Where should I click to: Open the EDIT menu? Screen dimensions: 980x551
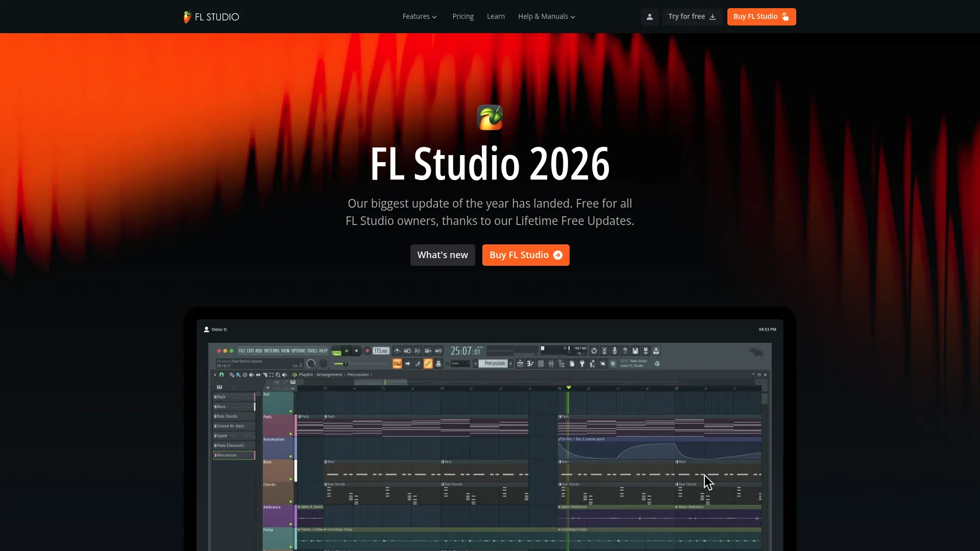[251, 350]
